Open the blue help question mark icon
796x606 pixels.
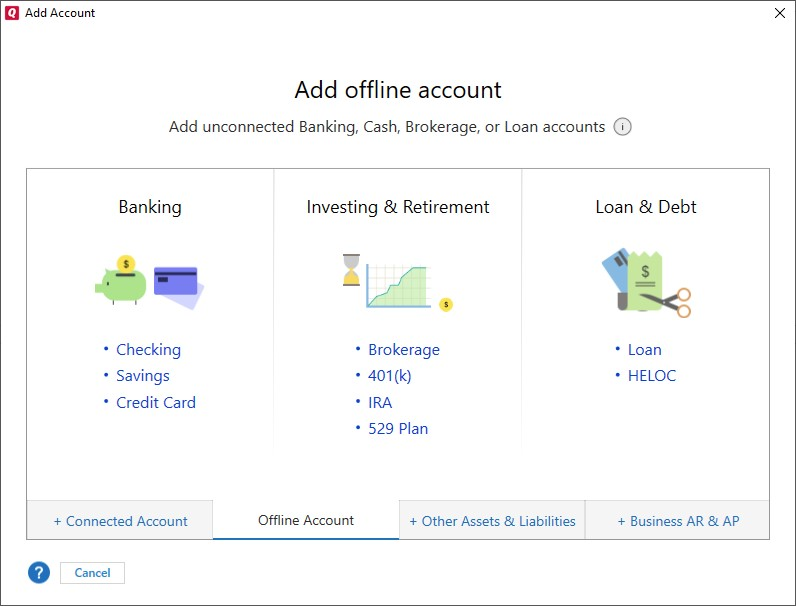[38, 573]
